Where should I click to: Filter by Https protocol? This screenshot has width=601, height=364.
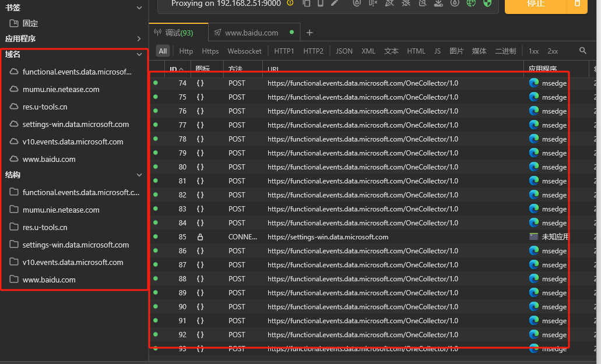pos(210,51)
